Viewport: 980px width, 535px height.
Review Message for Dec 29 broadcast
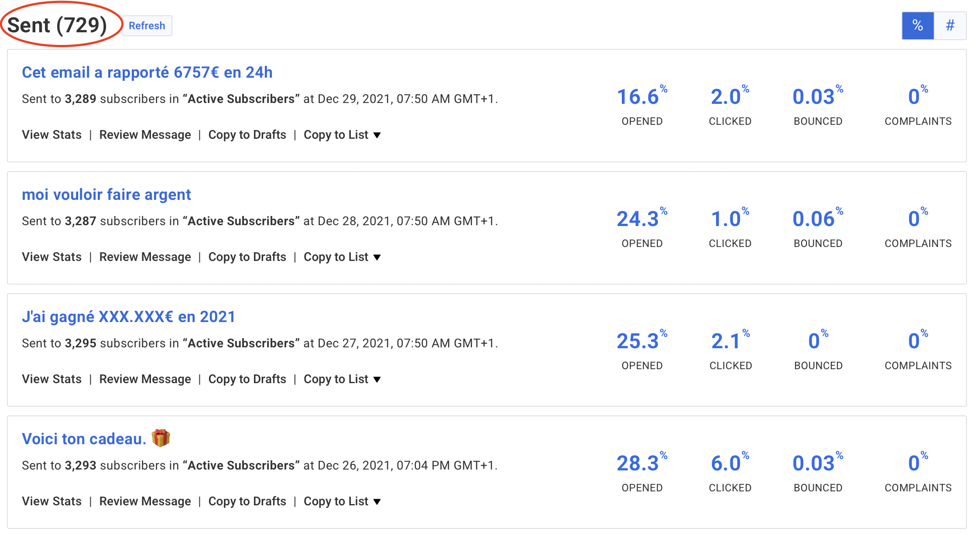(145, 135)
